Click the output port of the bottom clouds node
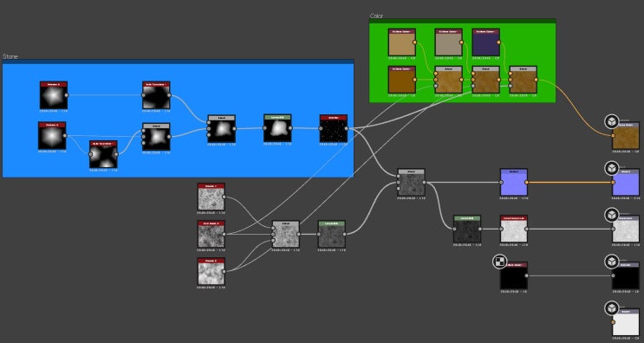The image size is (644, 343). tap(224, 271)
